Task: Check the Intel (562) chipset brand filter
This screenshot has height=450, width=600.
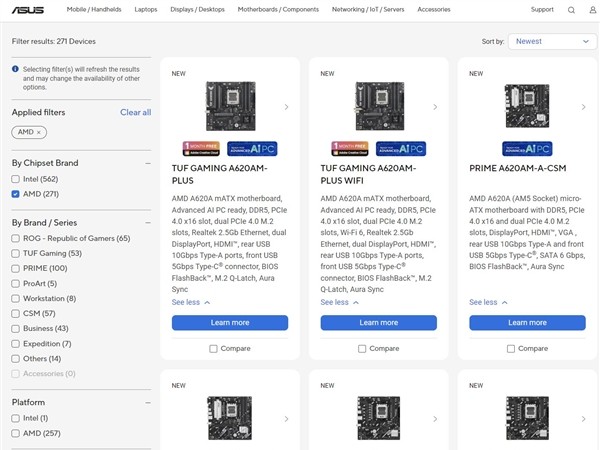Action: 15,179
